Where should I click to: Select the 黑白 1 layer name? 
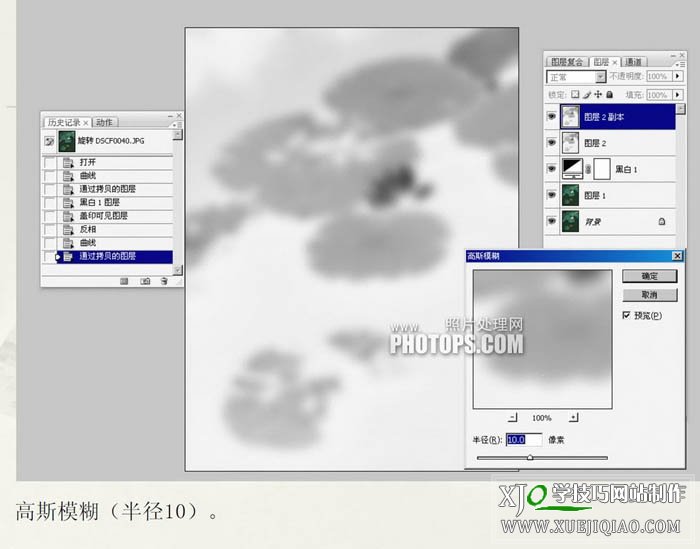tap(626, 169)
